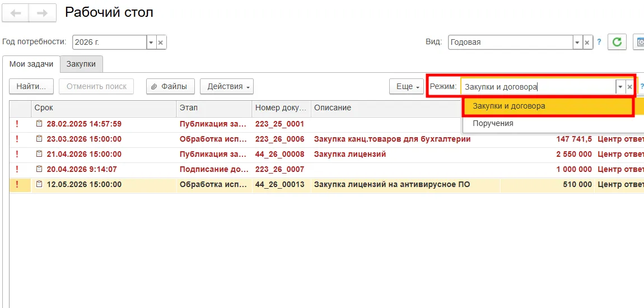This screenshot has width=644, height=308.
Task: Open the Еще dropdown menu
Action: pos(407,87)
